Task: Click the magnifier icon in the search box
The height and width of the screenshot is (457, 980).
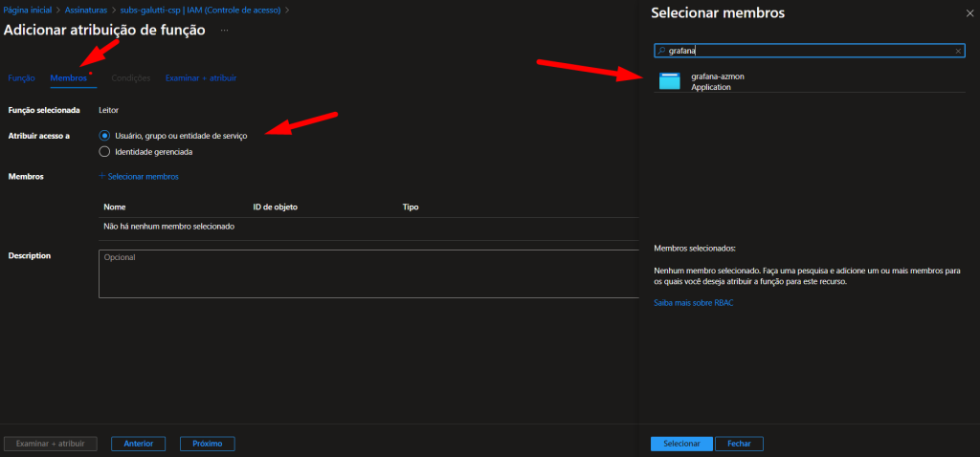Action: pos(661,51)
